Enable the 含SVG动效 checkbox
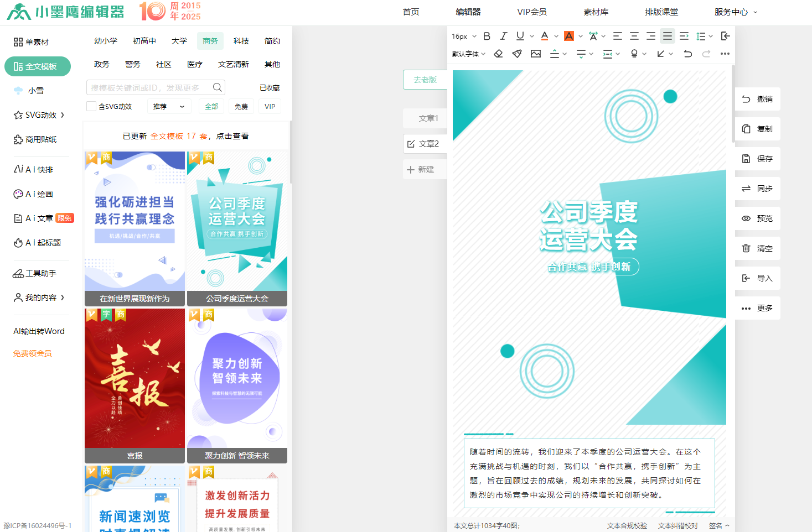812x532 pixels. [91, 106]
